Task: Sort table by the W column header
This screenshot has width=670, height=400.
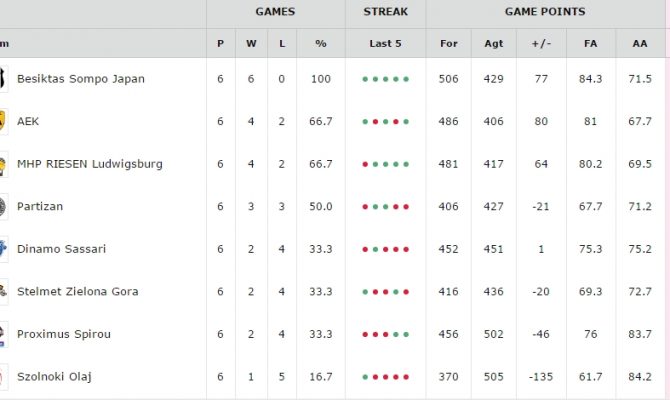Action: (251, 44)
